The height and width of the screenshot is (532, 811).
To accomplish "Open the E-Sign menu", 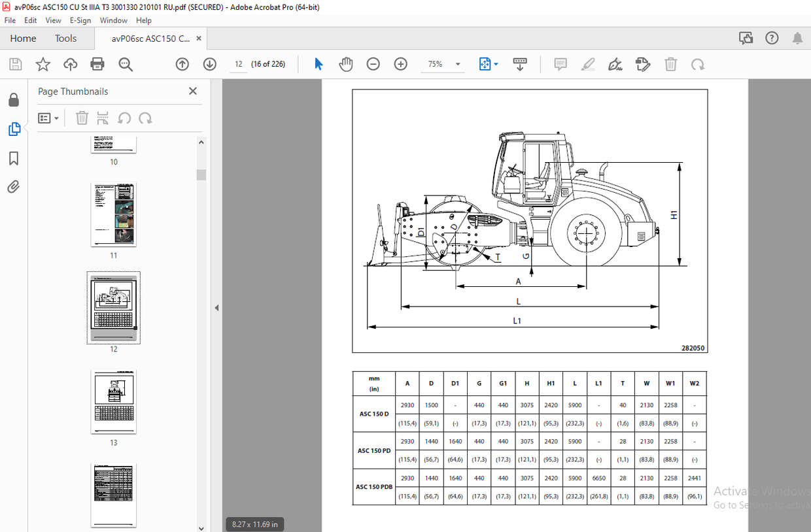I will pos(80,20).
